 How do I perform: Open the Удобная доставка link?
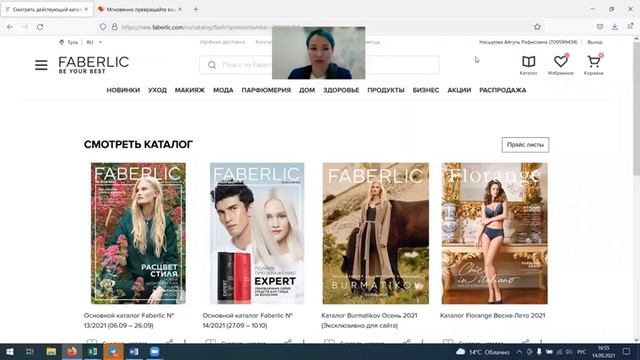(x=222, y=42)
